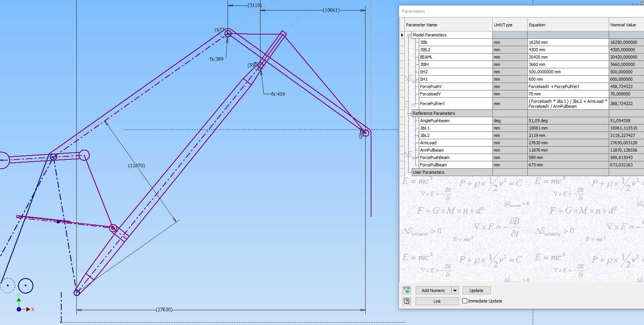Click the Nominal Value column header
Viewport: 644px width, 325px height.
point(626,25)
